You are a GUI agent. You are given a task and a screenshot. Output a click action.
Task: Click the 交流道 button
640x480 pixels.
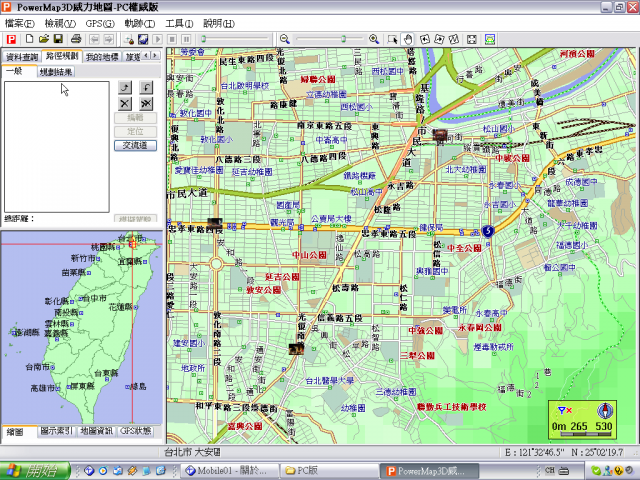(x=135, y=145)
